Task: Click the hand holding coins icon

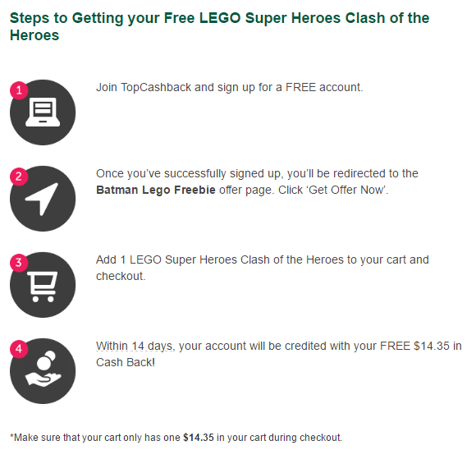Action: coord(43,371)
